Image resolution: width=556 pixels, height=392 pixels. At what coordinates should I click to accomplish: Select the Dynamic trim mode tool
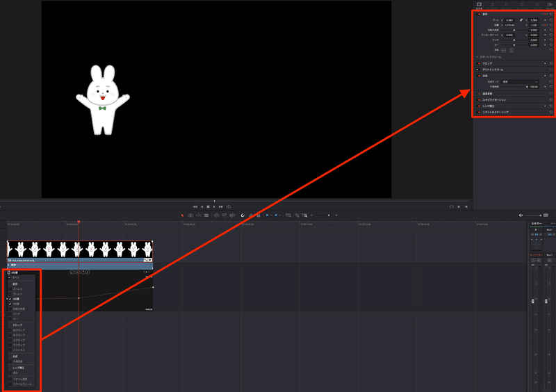tap(199, 215)
